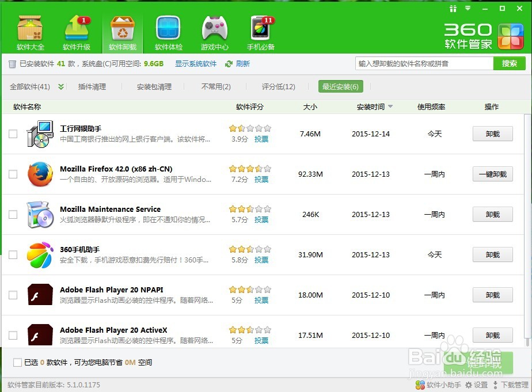
Task: Click the Mozilla Firefox icon
Action: (40, 174)
